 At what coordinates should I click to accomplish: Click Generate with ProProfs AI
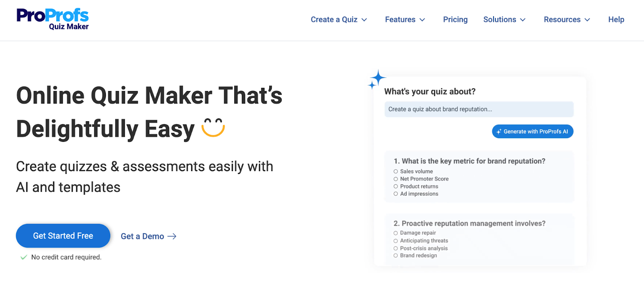(x=533, y=131)
